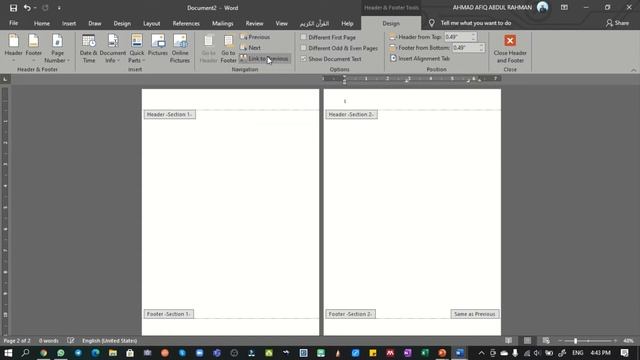The width and height of the screenshot is (640, 360).
Task: Switch to Read Mode view
Action: click(x=509, y=340)
